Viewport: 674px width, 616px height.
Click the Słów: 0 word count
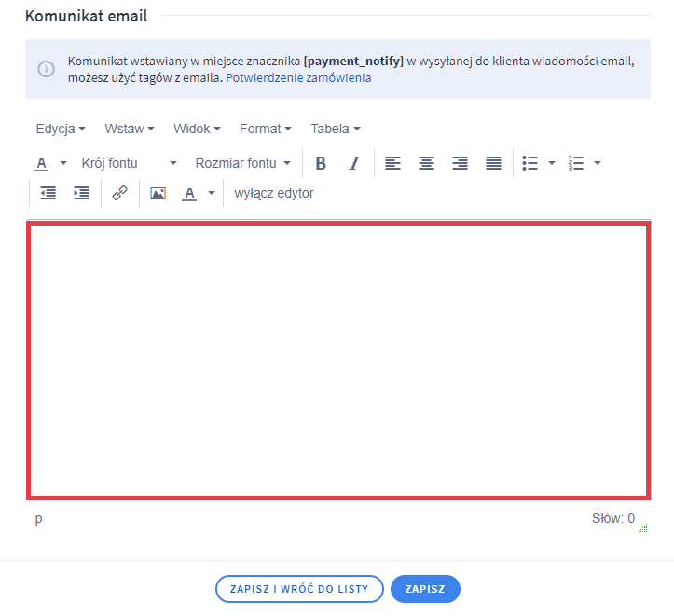point(613,518)
